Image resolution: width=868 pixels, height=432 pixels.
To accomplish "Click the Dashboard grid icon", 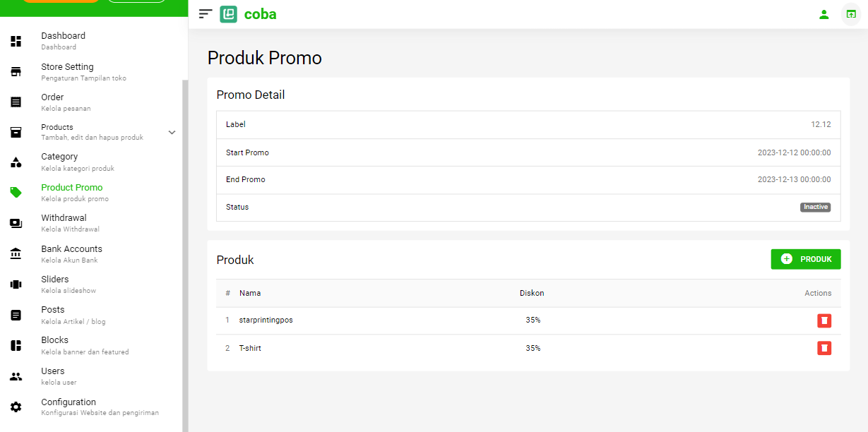I will pos(16,41).
